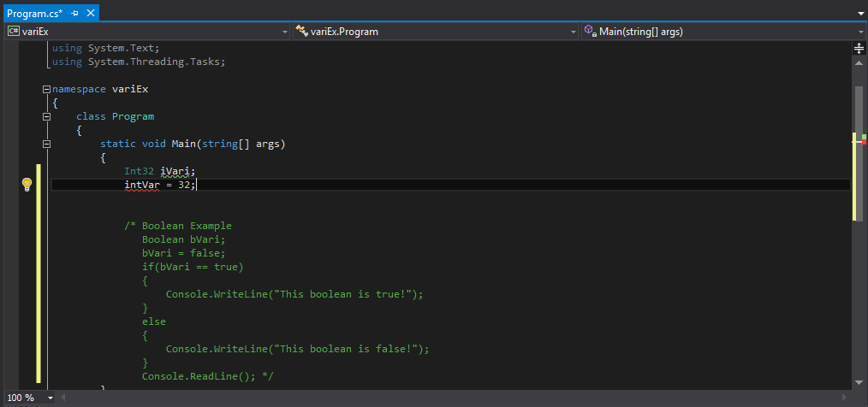
Task: Click the Int32 type keyword
Action: (x=140, y=171)
